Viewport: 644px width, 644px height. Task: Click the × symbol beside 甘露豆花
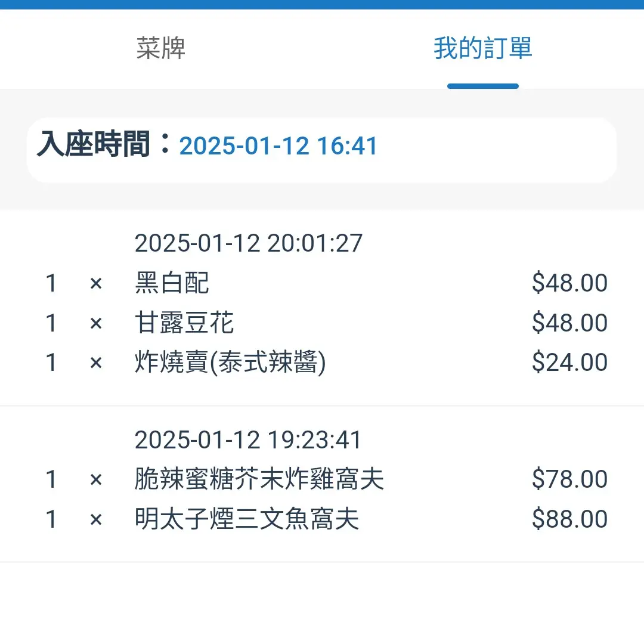click(x=96, y=323)
